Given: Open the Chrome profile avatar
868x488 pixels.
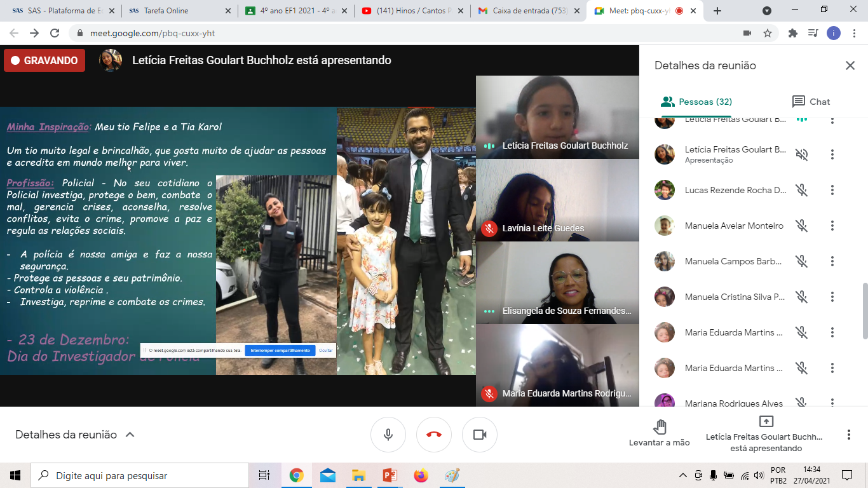Looking at the screenshot, I should pyautogui.click(x=834, y=33).
